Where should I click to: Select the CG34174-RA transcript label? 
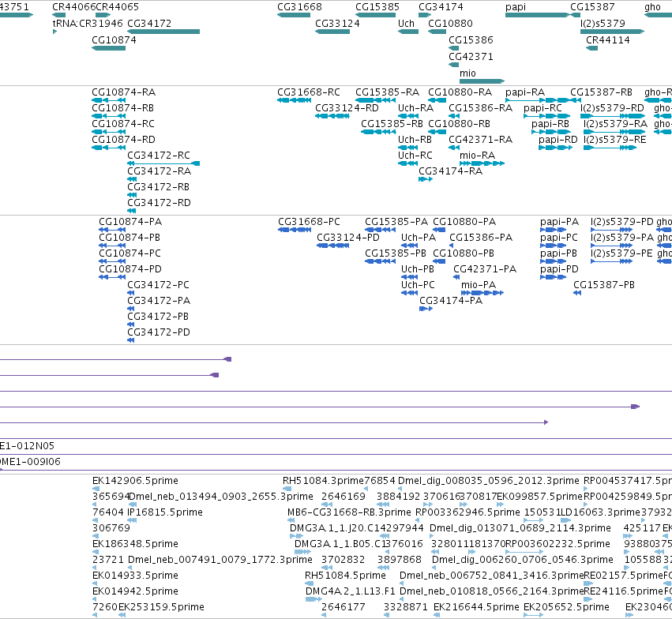[x=450, y=171]
